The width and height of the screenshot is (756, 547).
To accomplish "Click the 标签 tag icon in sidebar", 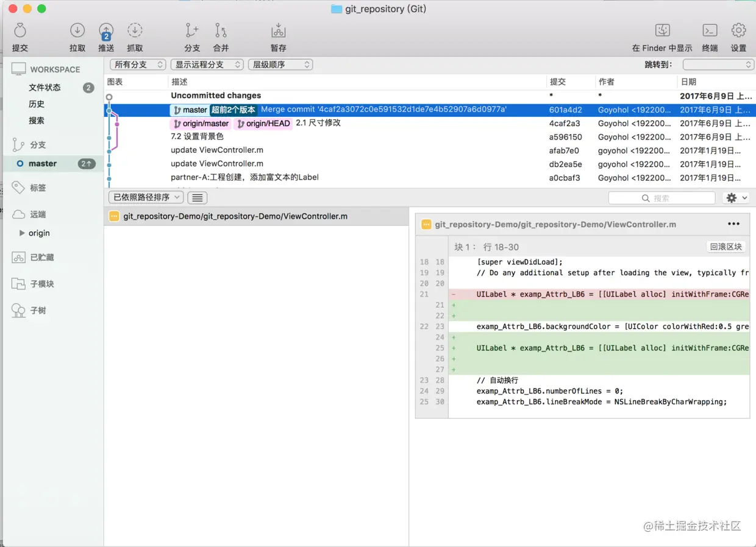I will click(18, 188).
